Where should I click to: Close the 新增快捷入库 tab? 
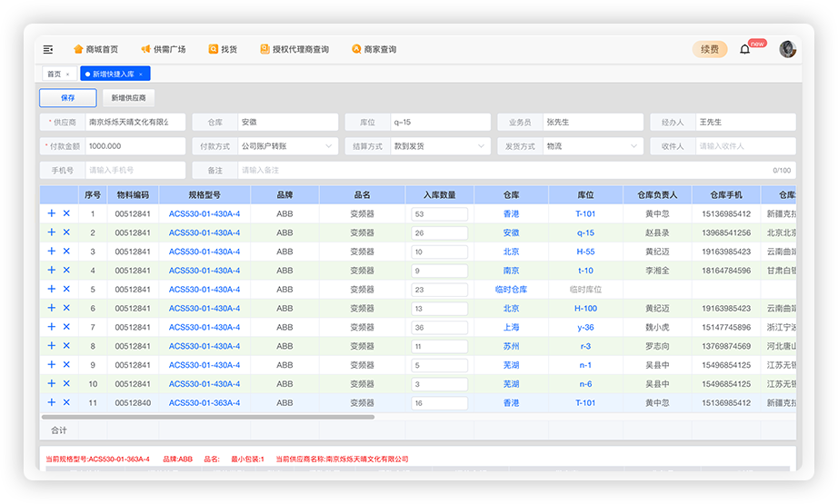tap(141, 74)
